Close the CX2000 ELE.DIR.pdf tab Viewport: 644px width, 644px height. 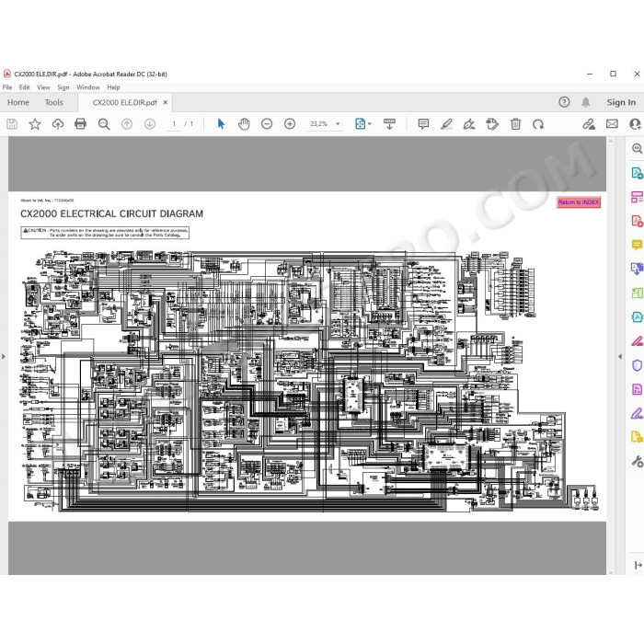(165, 102)
